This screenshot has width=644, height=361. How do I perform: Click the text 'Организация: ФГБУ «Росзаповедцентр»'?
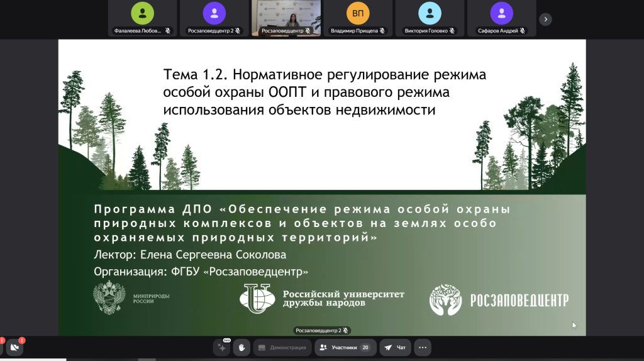(x=201, y=272)
